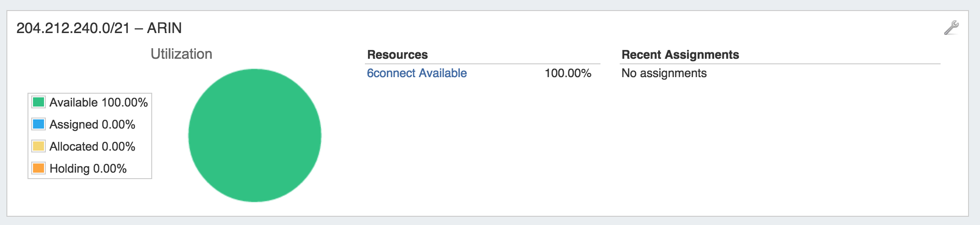The height and width of the screenshot is (225, 980).
Task: Click the Utilization chart title
Action: pyautogui.click(x=181, y=54)
